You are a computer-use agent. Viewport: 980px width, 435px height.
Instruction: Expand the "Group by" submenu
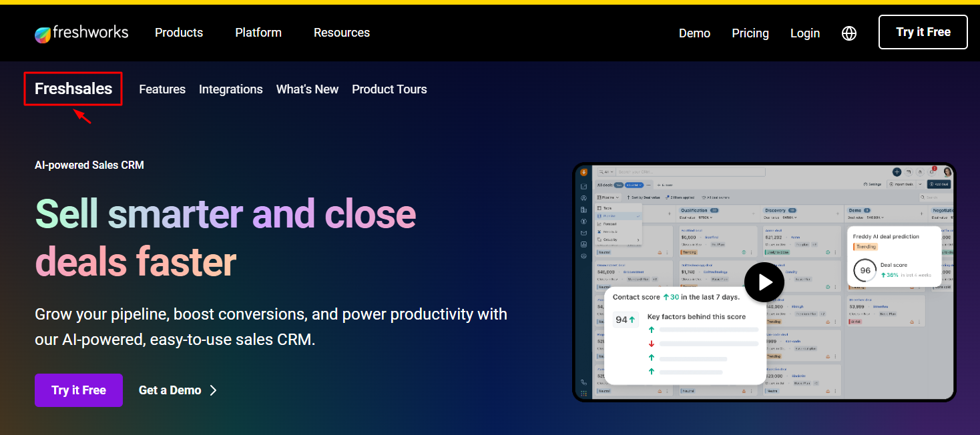610,240
